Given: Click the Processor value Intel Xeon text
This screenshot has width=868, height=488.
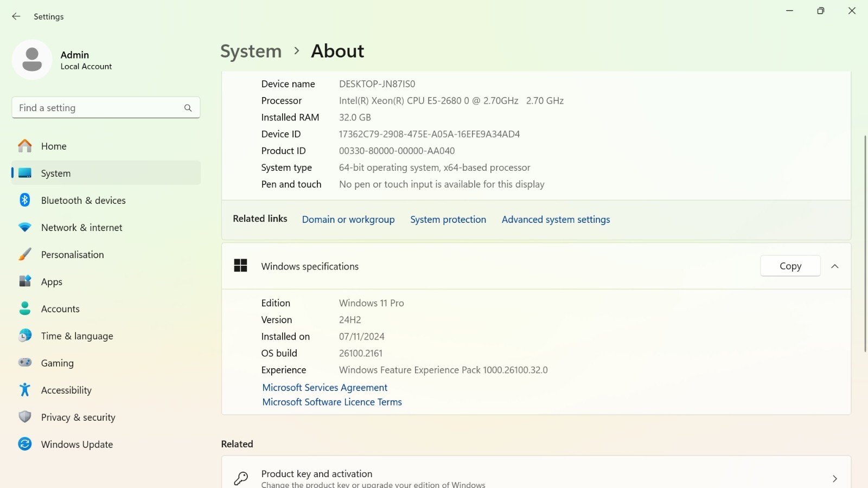Looking at the screenshot, I should tap(451, 101).
